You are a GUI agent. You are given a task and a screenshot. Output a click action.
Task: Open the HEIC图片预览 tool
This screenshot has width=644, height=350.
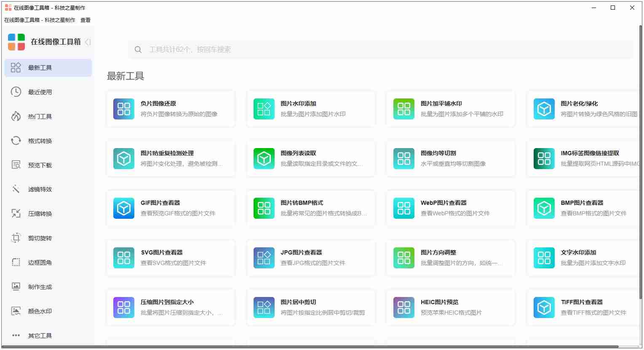point(450,307)
